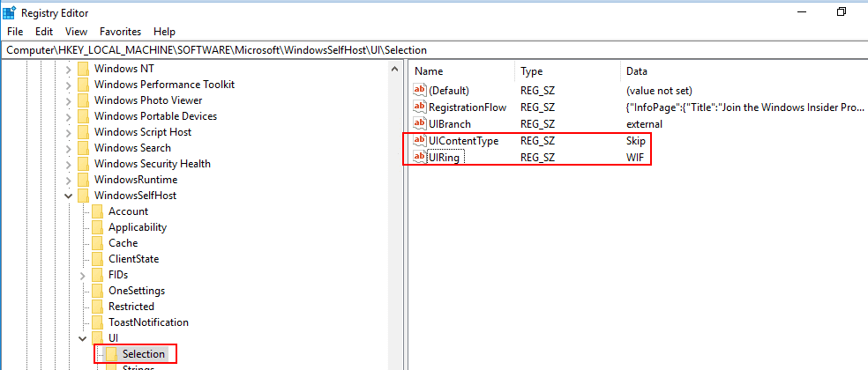This screenshot has width=868, height=370.
Task: Click the 'Skip' data cell
Action: (635, 141)
